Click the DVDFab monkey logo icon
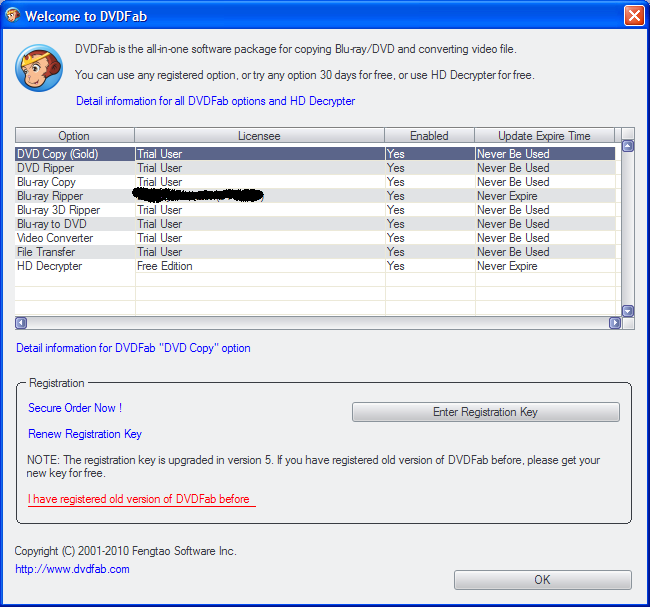 point(39,68)
